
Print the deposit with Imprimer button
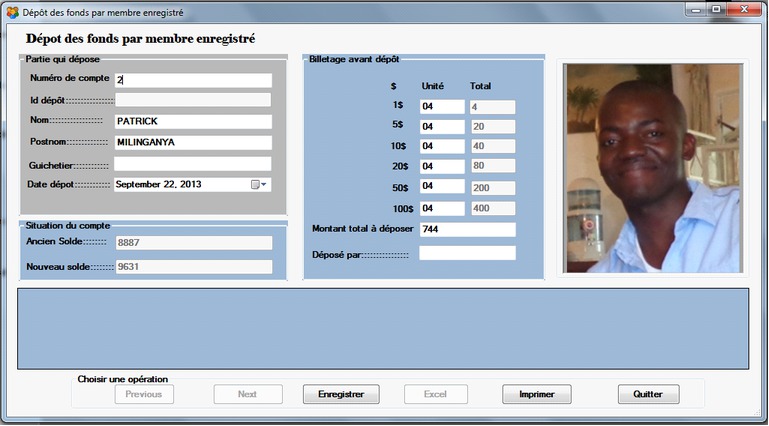tap(537, 394)
